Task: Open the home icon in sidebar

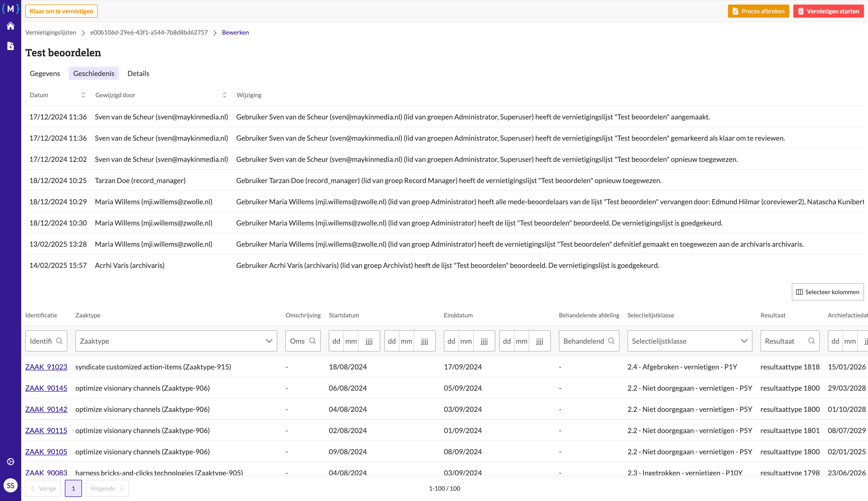Action: click(10, 26)
